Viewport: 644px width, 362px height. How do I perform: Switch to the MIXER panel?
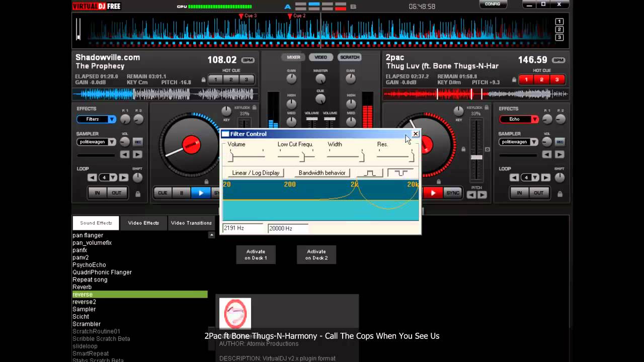point(293,57)
